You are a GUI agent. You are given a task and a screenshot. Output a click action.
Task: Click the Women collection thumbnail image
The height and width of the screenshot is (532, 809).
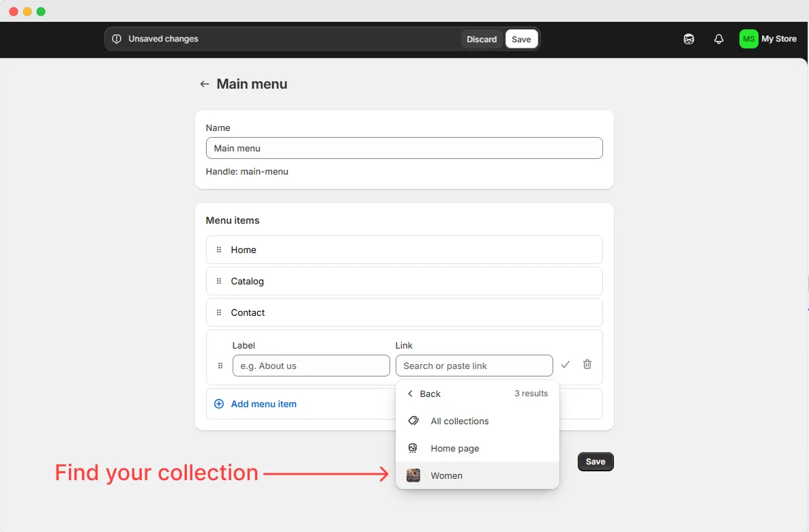(x=413, y=475)
